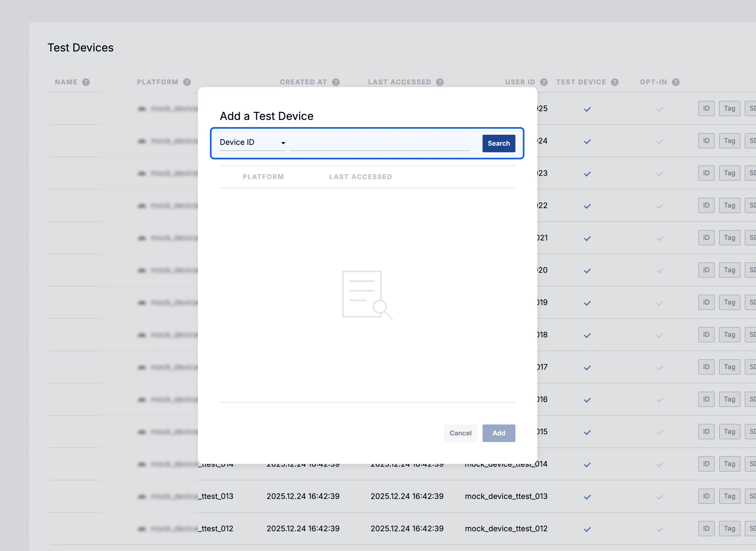Click the Tag button in row ending 23
This screenshot has width=756, height=551.
730,173
